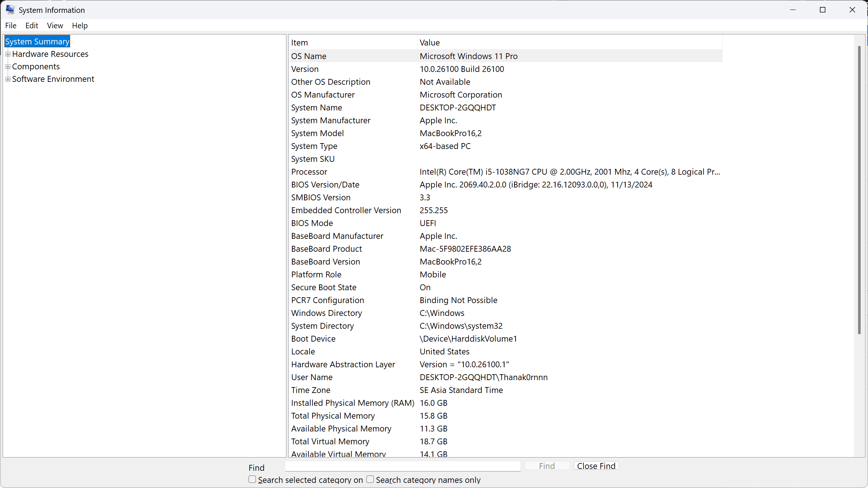Click the System Information app icon in title bar
Image resolution: width=868 pixels, height=488 pixels.
click(x=10, y=10)
